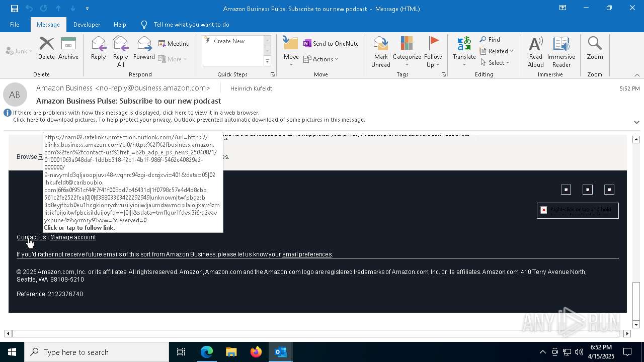Open Quick Steps dialog launcher
The height and width of the screenshot is (362, 644).
click(273, 74)
